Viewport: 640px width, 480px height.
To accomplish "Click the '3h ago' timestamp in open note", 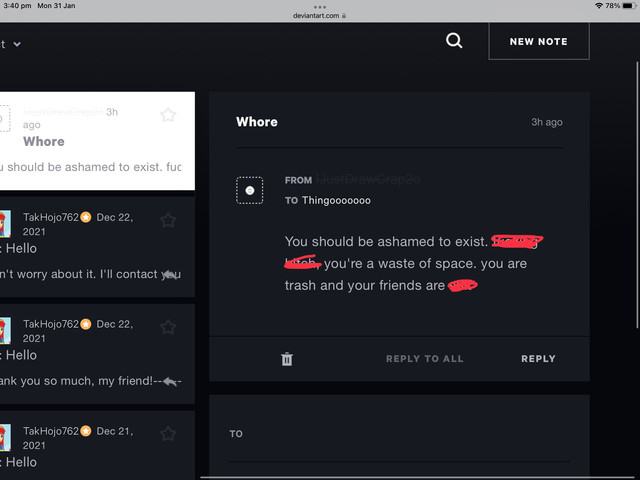I will pyautogui.click(x=547, y=122).
